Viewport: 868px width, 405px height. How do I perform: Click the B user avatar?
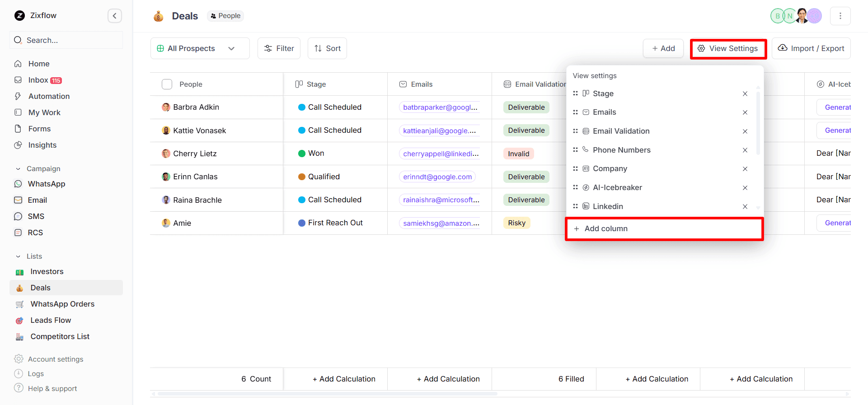777,16
